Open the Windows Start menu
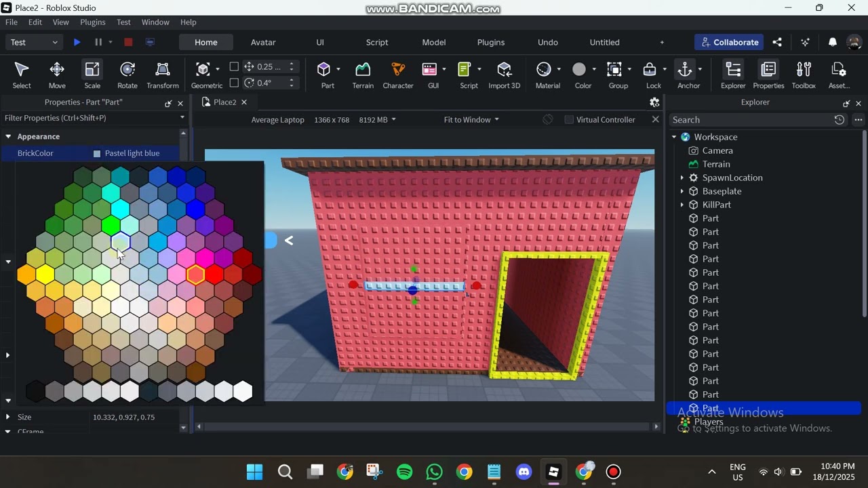The image size is (868, 488). [x=255, y=472]
